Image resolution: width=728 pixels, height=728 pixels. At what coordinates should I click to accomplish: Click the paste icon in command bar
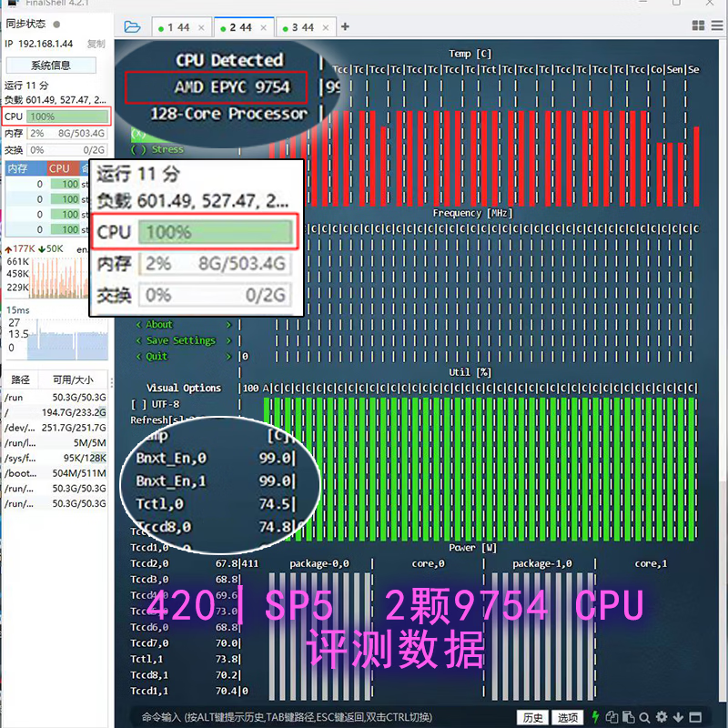click(x=628, y=717)
